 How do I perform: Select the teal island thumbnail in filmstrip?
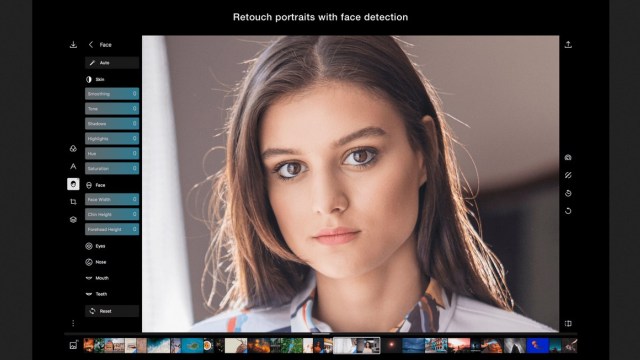pyautogui.click(x=192, y=345)
